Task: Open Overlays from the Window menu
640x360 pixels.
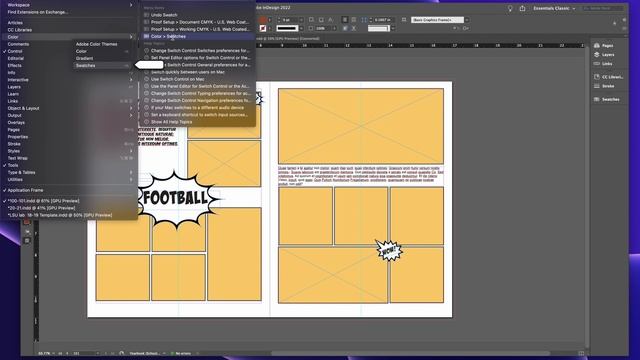Action: click(16, 122)
